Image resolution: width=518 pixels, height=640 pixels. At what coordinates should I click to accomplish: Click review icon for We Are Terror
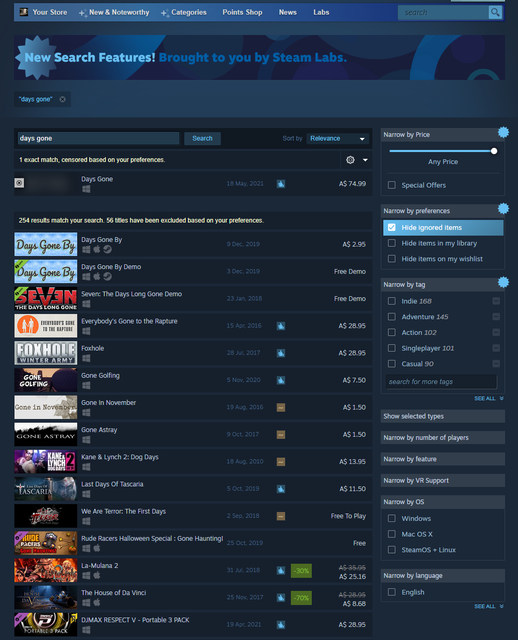[x=281, y=516]
